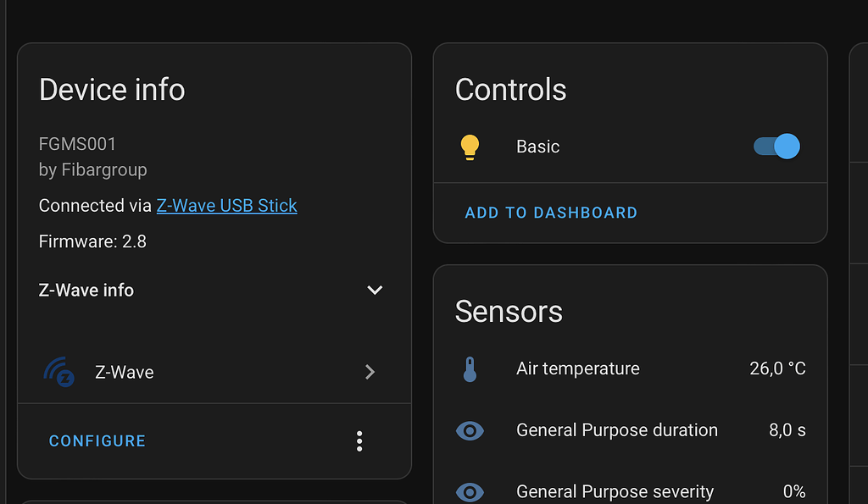Open the three-dot overflow menu
The image size is (868, 504).
359,440
